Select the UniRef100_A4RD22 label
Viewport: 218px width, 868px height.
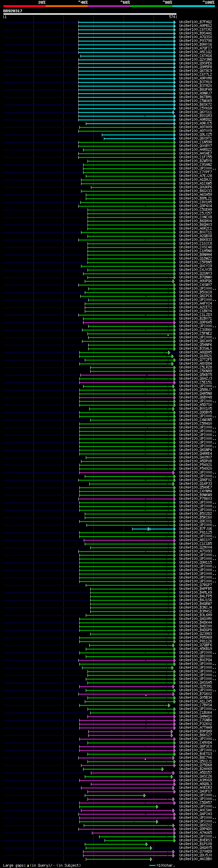point(196,149)
